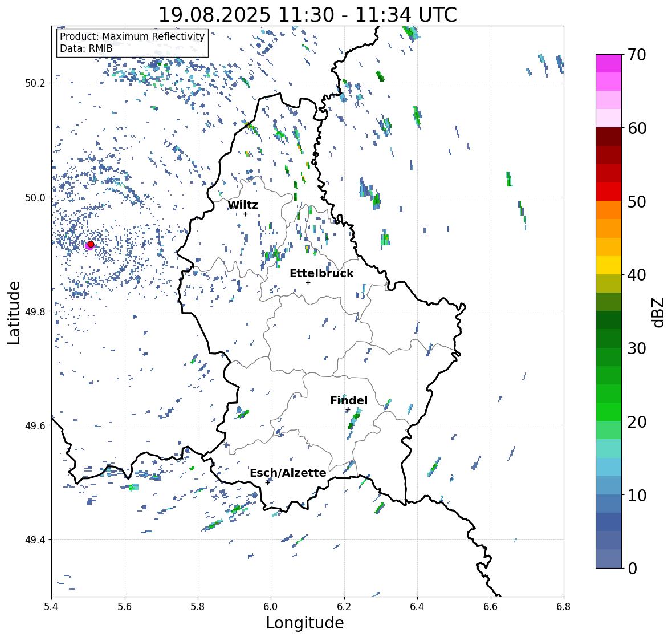Click the longitude tick label 5.4
The width and height of the screenshot is (672, 637).
click(x=51, y=607)
